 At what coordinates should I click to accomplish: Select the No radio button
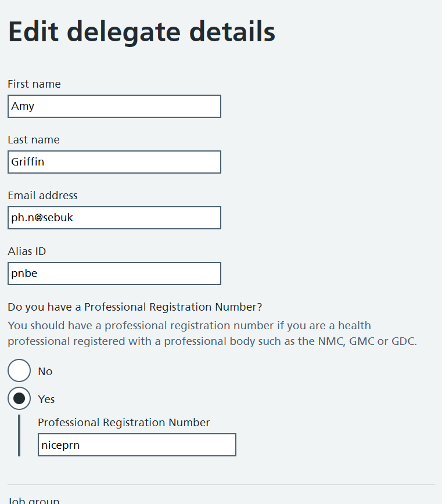(19, 371)
